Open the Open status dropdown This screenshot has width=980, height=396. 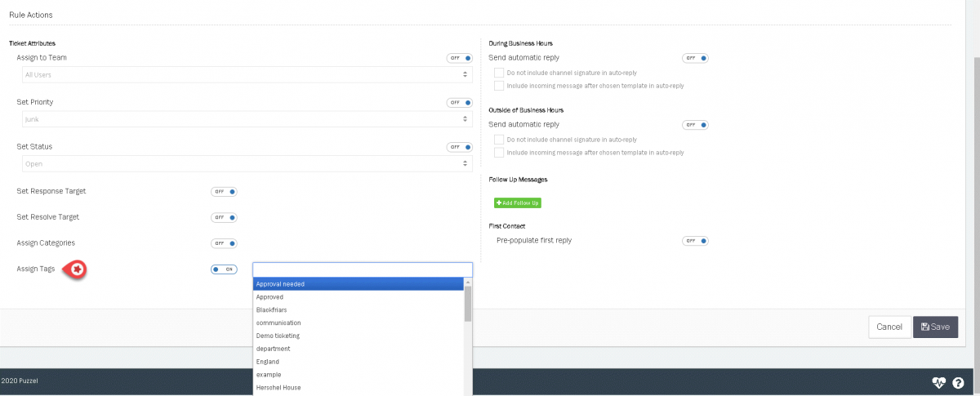coord(245,163)
